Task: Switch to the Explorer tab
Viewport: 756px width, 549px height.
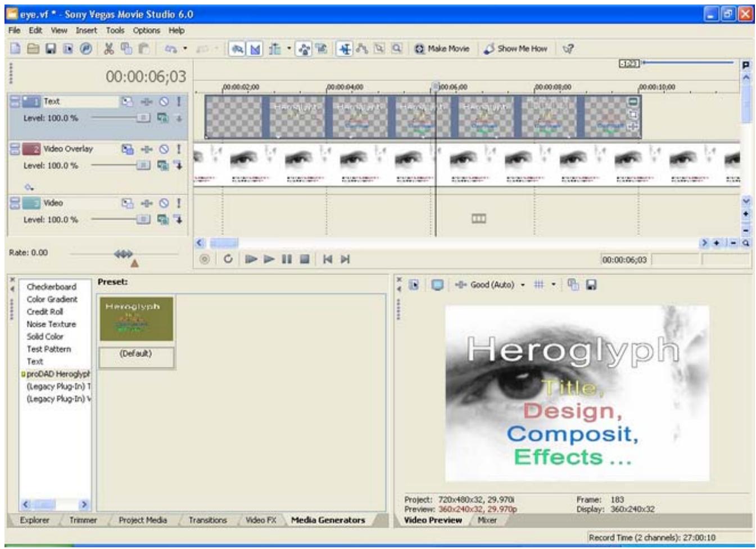Action: 35,520
